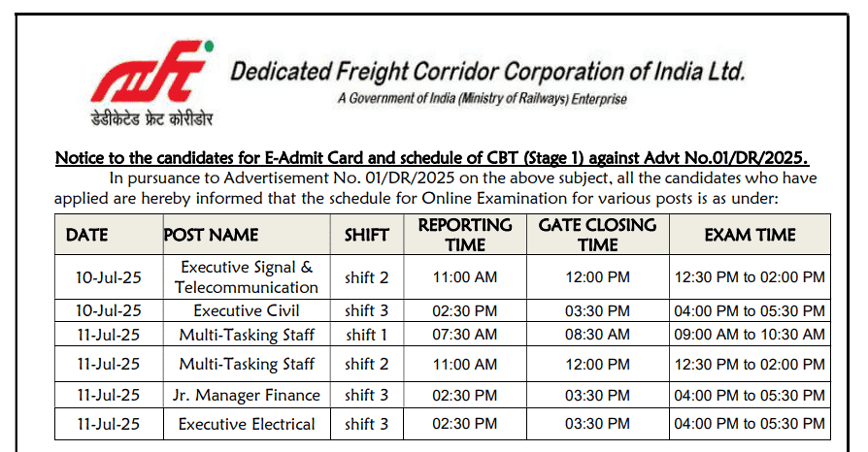This screenshot has width=868, height=452.
Task: Click the 10-Jul-25 date for Executive Civil
Action: [x=108, y=310]
